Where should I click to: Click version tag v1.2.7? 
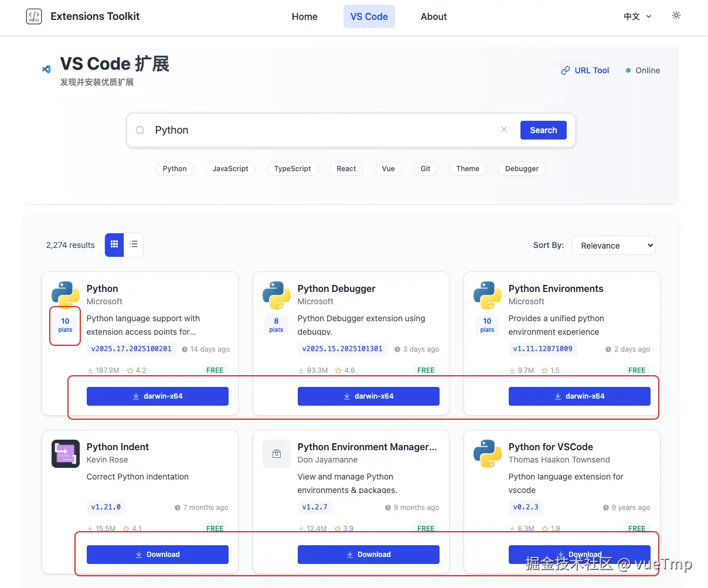315,507
